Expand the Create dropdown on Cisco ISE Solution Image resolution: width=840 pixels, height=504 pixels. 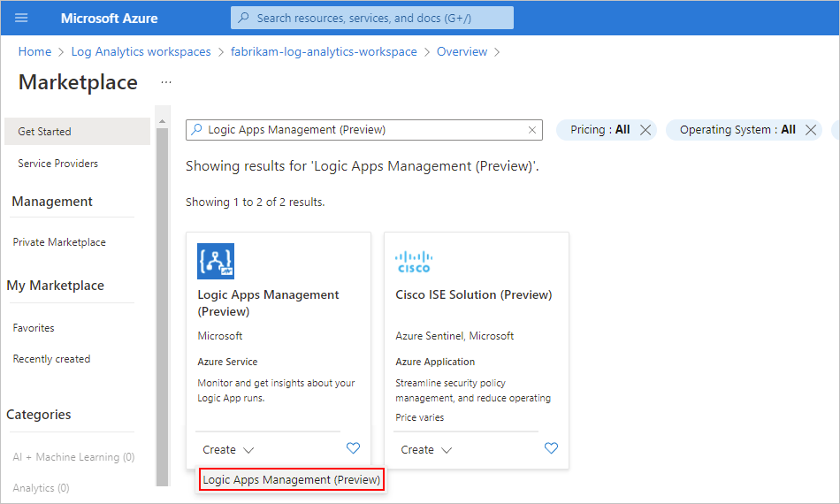[x=426, y=450]
